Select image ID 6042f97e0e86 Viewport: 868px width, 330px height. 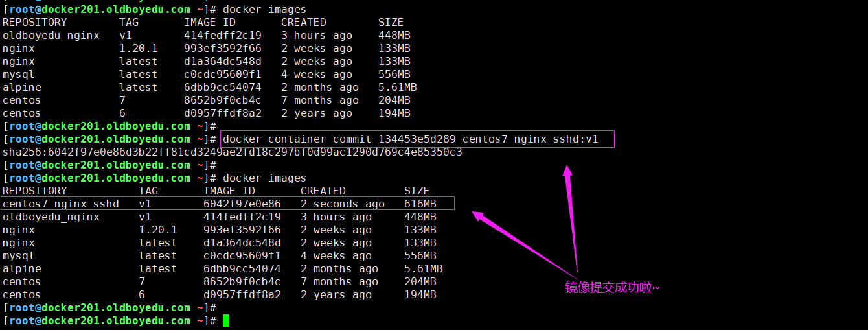242,204
